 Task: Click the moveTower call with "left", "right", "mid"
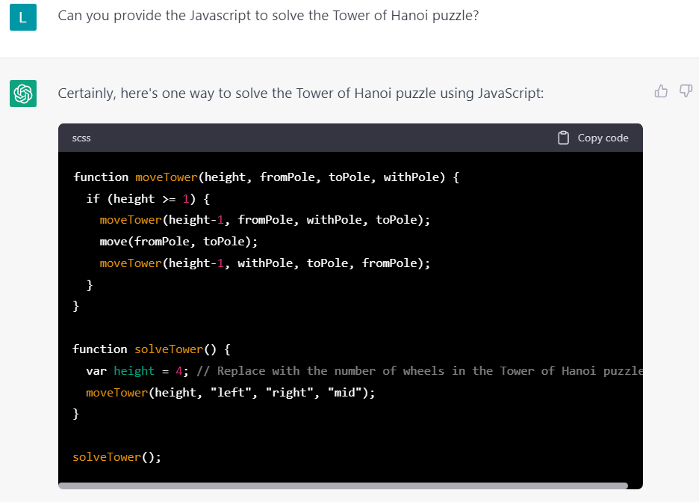pyautogui.click(x=230, y=392)
